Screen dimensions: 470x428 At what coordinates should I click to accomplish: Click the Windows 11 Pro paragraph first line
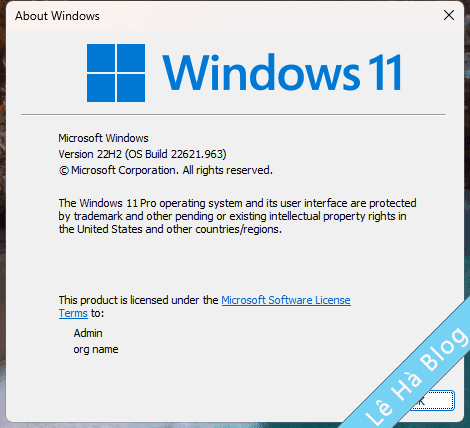point(237,203)
